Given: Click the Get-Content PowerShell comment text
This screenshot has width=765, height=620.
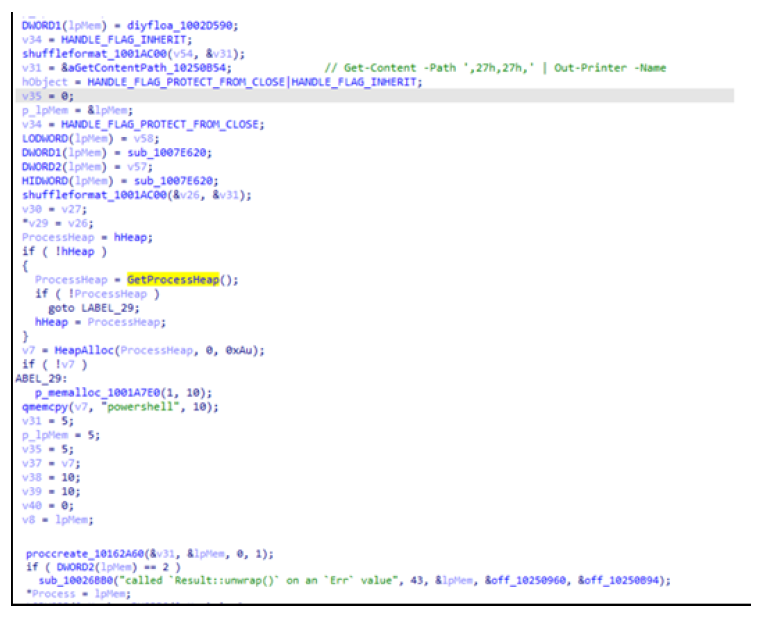Looking at the screenshot, I should tap(500, 67).
